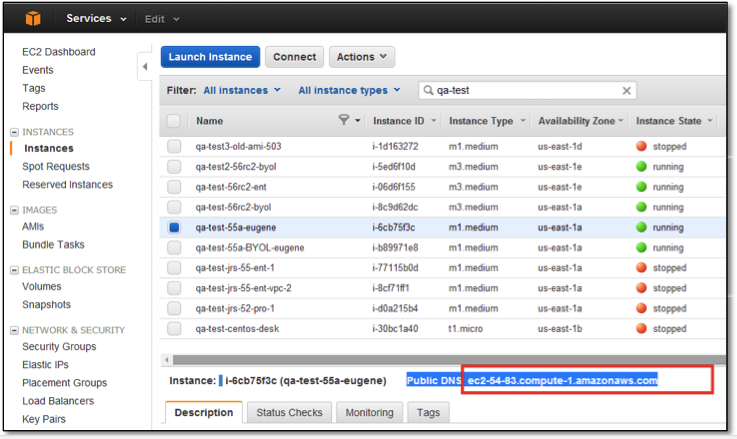Open Reports in sidebar
Screen dimensions: 737x439
[x=40, y=106]
